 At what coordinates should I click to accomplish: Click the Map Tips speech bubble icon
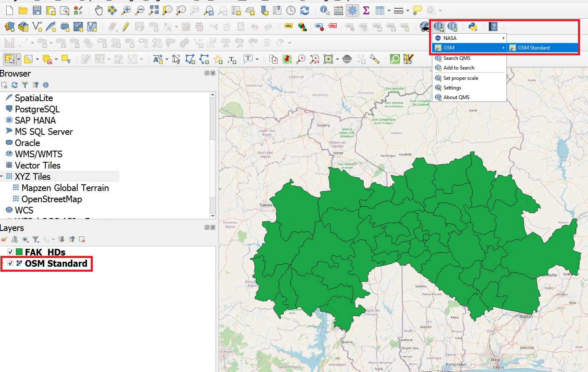pos(417,10)
